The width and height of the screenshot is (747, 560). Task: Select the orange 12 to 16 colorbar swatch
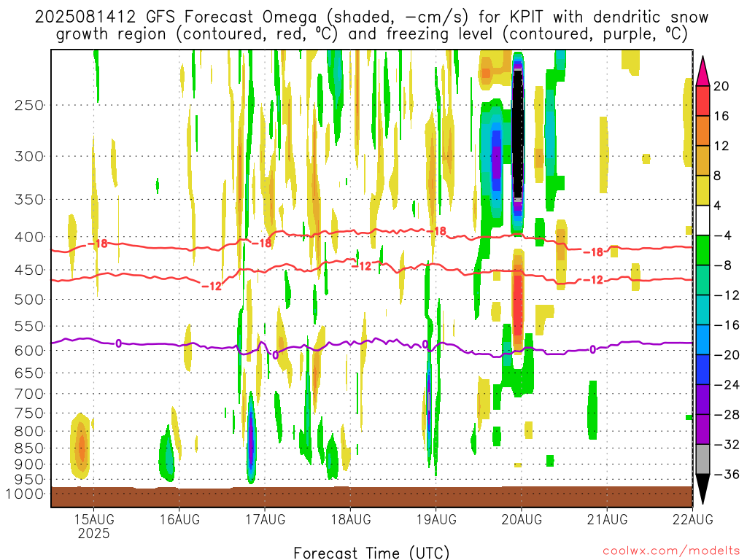click(x=703, y=131)
